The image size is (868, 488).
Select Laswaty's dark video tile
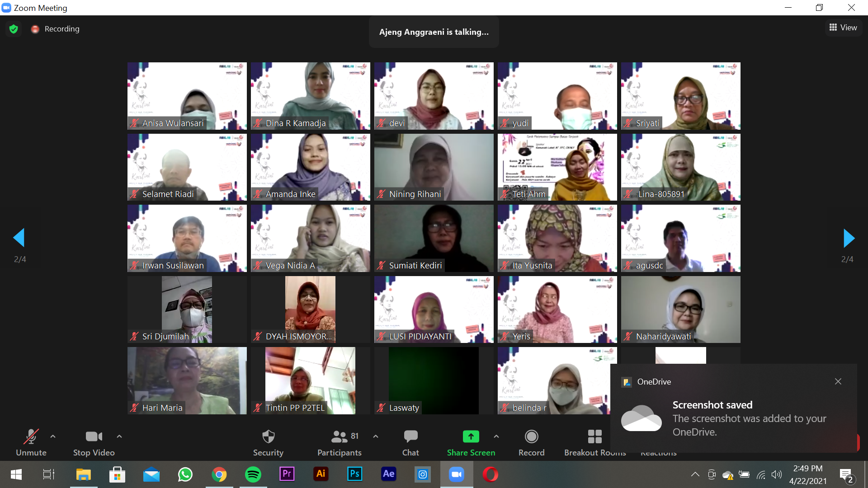(434, 380)
